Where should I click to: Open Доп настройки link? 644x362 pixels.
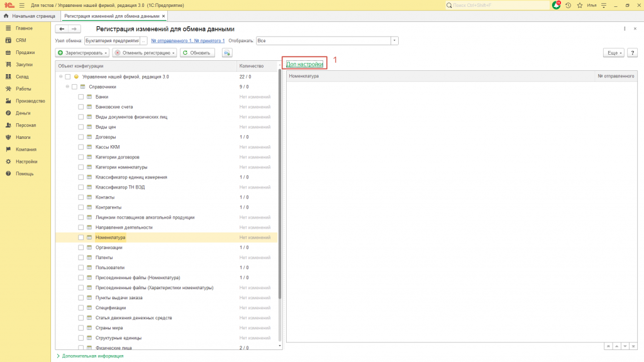[304, 64]
